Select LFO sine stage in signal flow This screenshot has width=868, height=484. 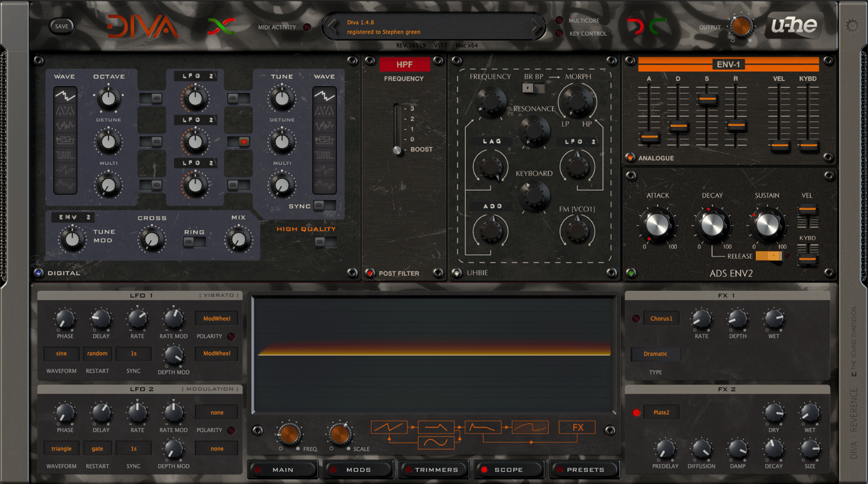(x=436, y=443)
